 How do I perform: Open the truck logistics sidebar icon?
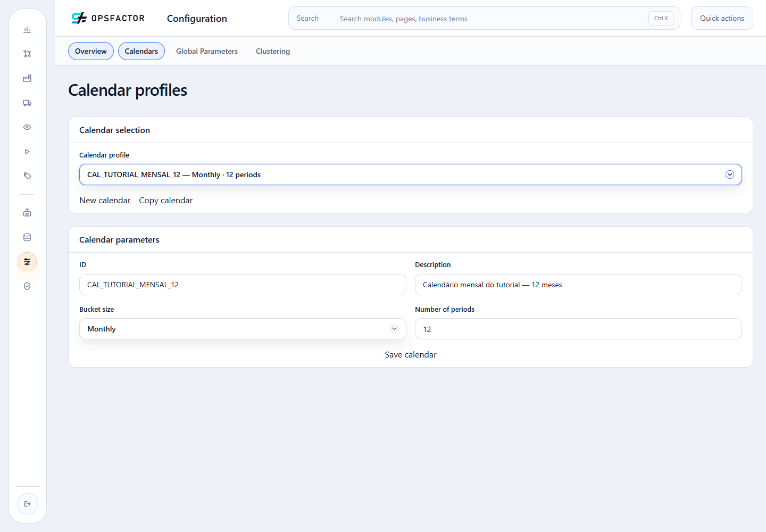tap(27, 103)
